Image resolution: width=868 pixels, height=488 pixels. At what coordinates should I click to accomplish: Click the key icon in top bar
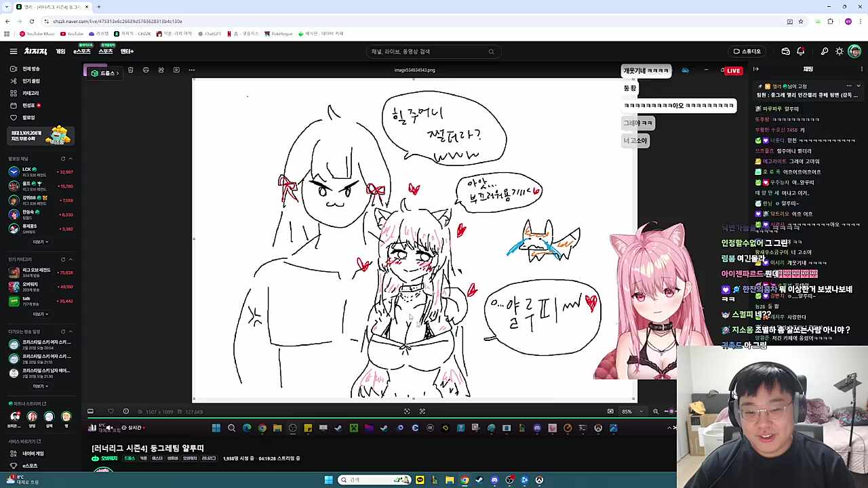tap(825, 52)
